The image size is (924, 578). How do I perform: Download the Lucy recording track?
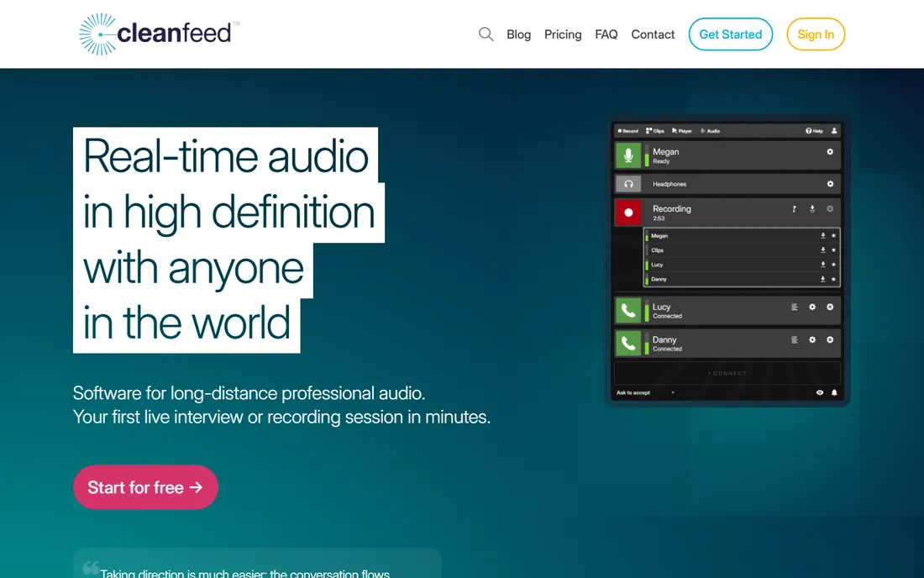(822, 265)
